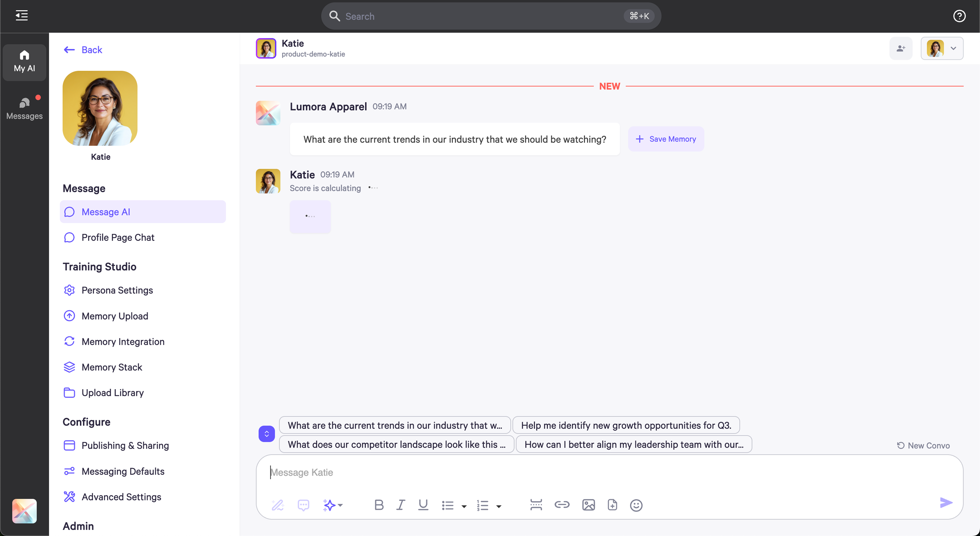Image resolution: width=980 pixels, height=536 pixels.
Task: Click the send message arrow icon
Action: coord(946,503)
